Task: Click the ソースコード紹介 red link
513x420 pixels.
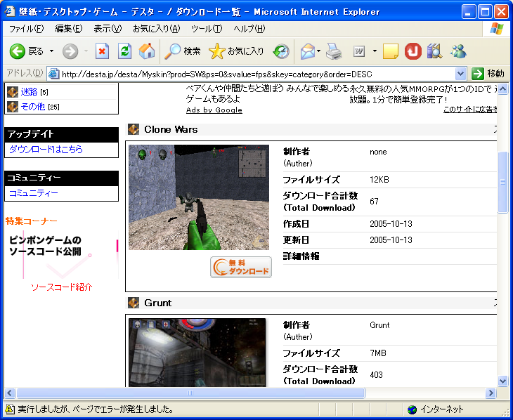Action: 62,287
